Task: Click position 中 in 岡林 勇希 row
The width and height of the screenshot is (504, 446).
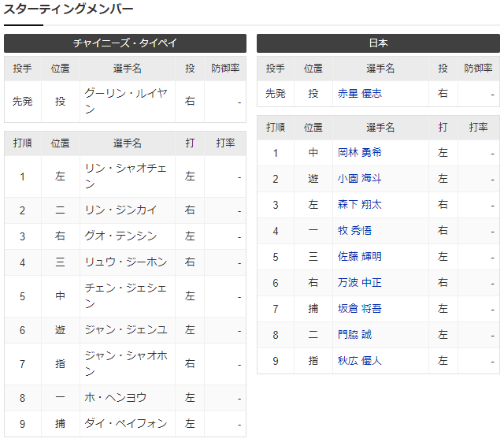Action: coord(313,152)
